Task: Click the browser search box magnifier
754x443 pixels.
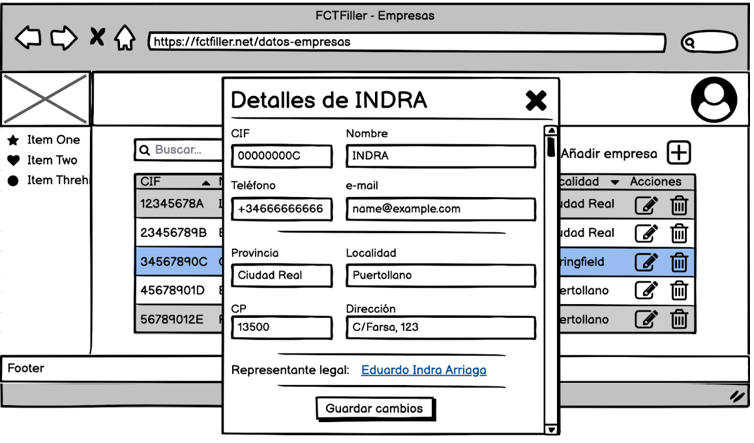Action: 690,43
